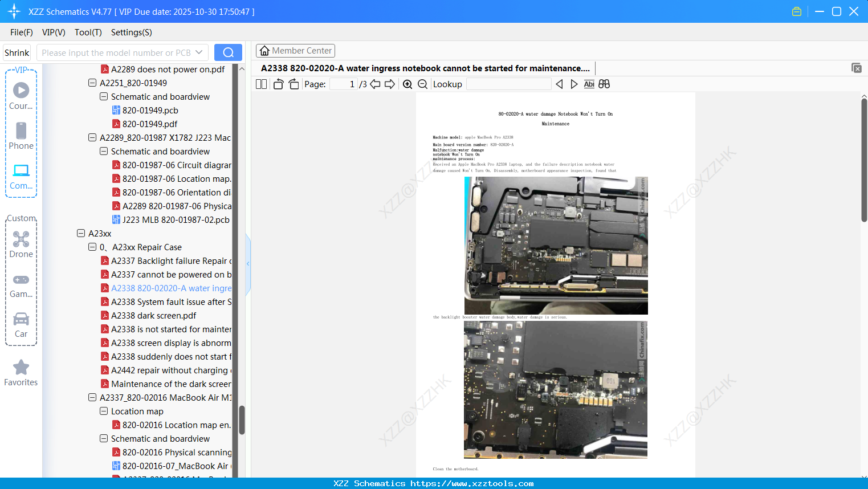Click the first motherboard photo

click(x=556, y=246)
